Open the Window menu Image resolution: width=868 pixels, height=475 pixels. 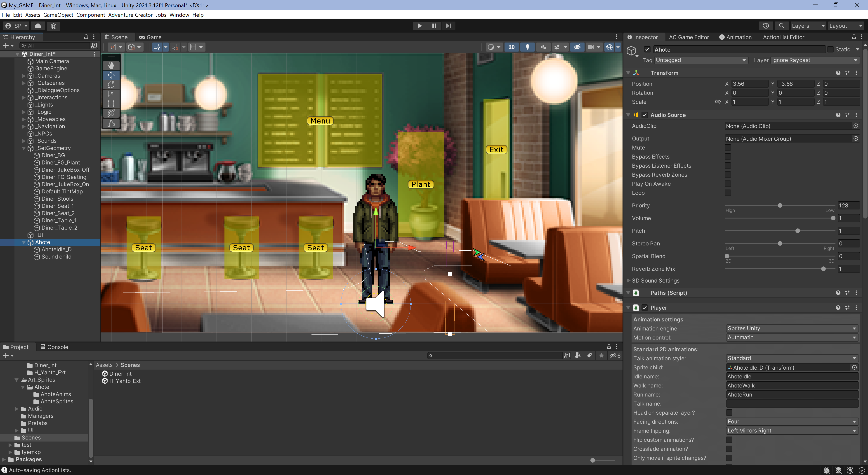tap(179, 15)
